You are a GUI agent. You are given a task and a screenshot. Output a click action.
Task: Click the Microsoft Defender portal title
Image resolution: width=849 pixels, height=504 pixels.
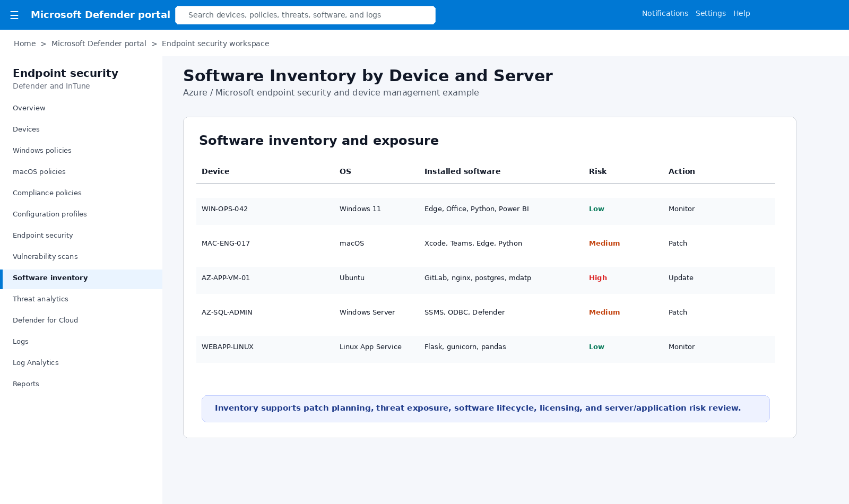point(100,15)
